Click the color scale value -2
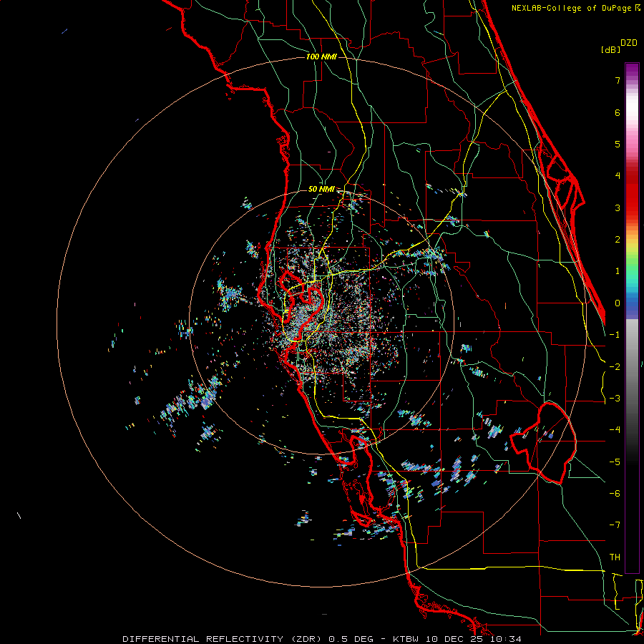 (615, 367)
